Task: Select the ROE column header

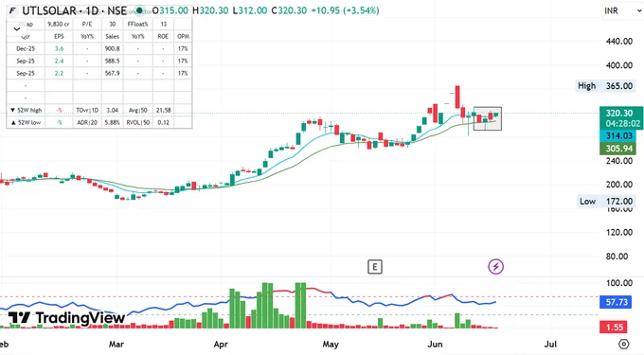Action: pyautogui.click(x=163, y=37)
